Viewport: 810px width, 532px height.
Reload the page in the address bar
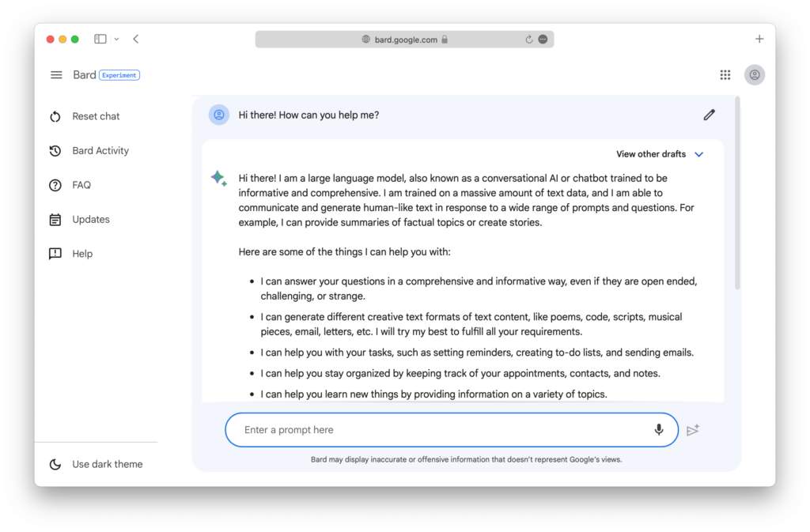(x=528, y=40)
